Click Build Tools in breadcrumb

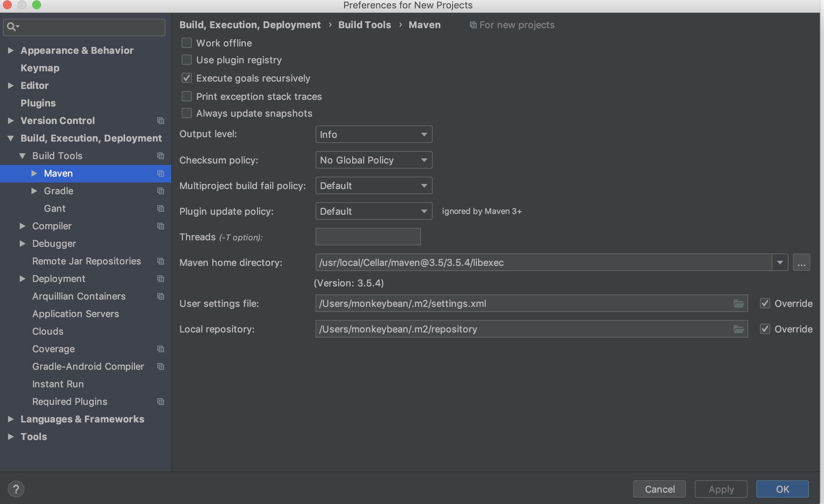pos(365,25)
